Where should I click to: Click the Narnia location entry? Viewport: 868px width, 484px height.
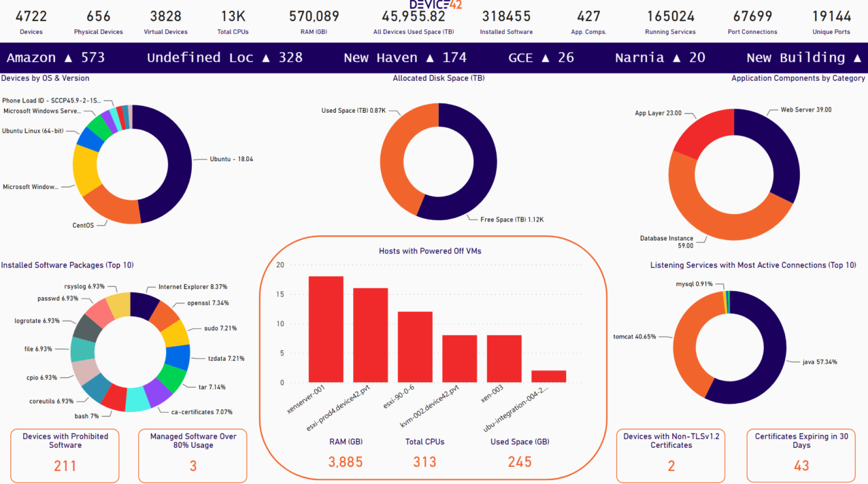pyautogui.click(x=658, y=58)
